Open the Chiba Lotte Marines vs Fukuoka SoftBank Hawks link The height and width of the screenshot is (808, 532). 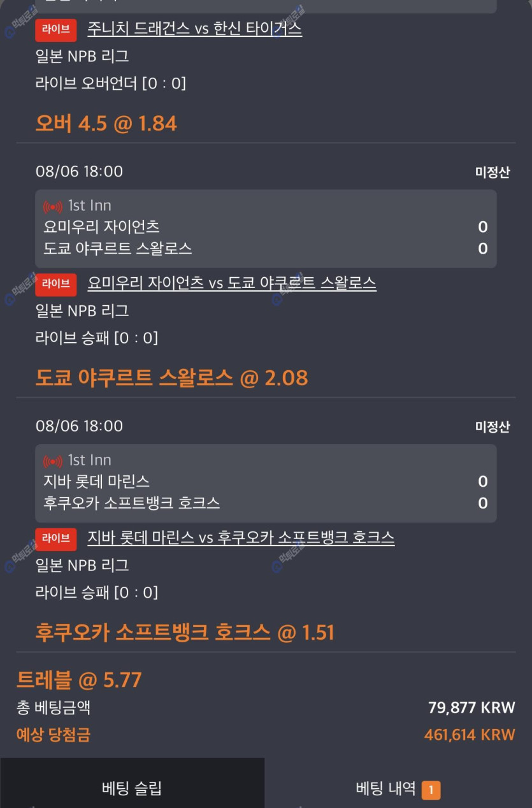point(241,538)
